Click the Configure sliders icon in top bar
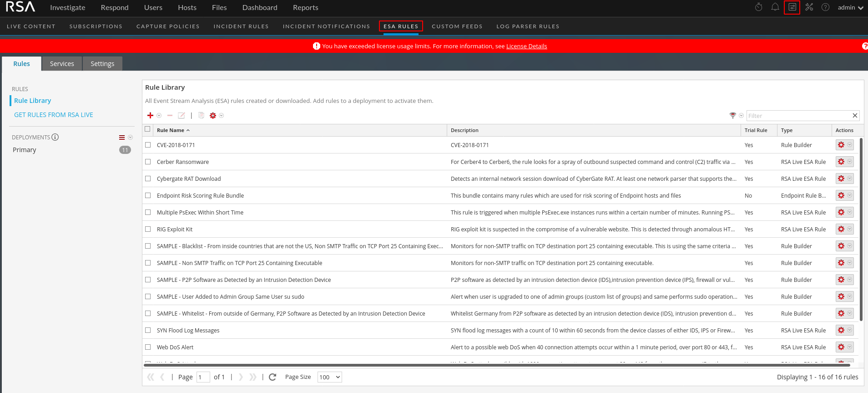The width and height of the screenshot is (868, 393). 792,7
